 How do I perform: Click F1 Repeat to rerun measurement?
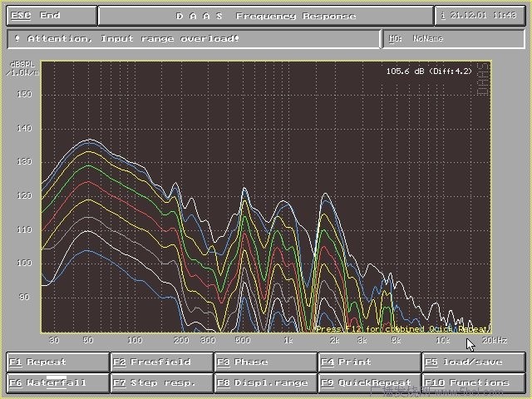58,362
